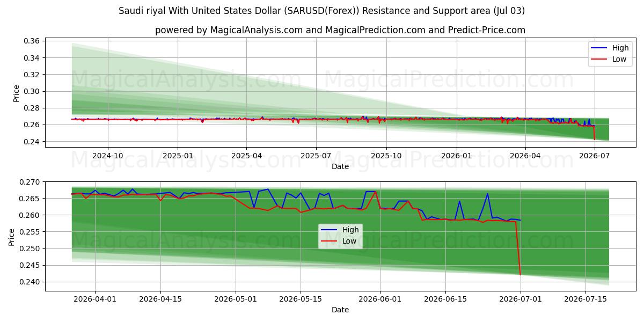644x322 pixels.
Task: Click the Date label under the upper chart
Action: [340, 166]
